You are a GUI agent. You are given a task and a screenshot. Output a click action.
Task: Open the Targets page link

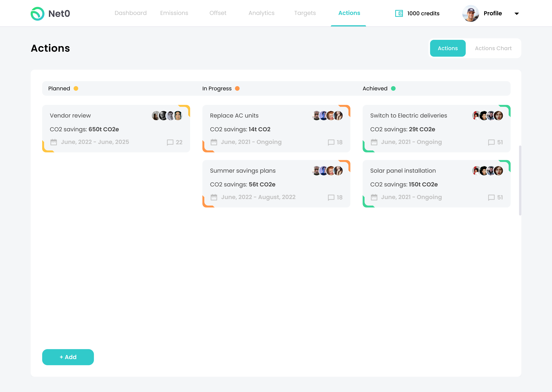pyautogui.click(x=305, y=13)
